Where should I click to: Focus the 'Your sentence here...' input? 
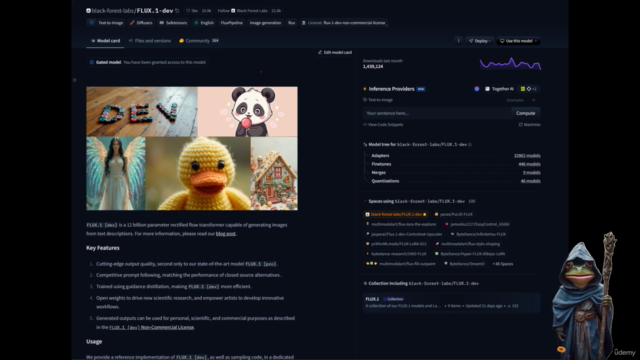pos(437,113)
